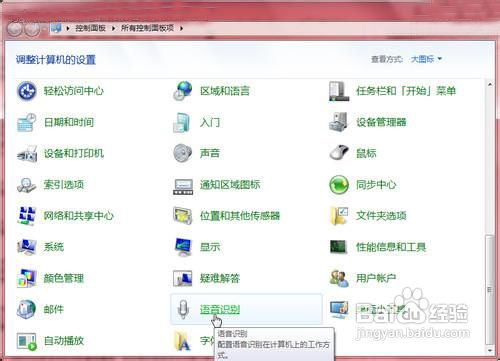Click the 邮件 icon

26,309
